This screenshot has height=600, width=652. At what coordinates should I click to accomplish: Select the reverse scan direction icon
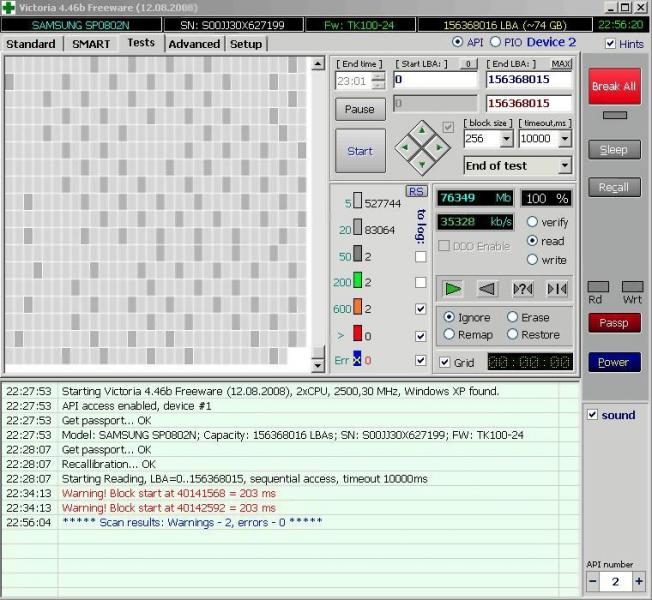point(487,289)
